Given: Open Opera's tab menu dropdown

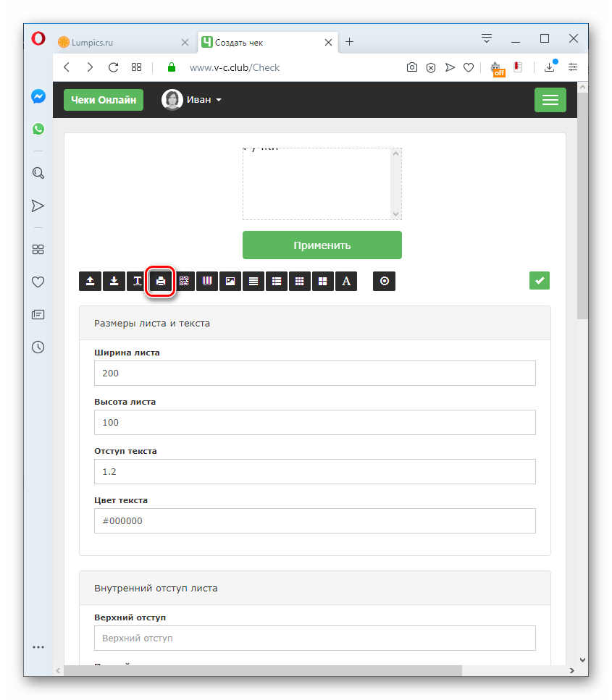Looking at the screenshot, I should coord(487,38).
